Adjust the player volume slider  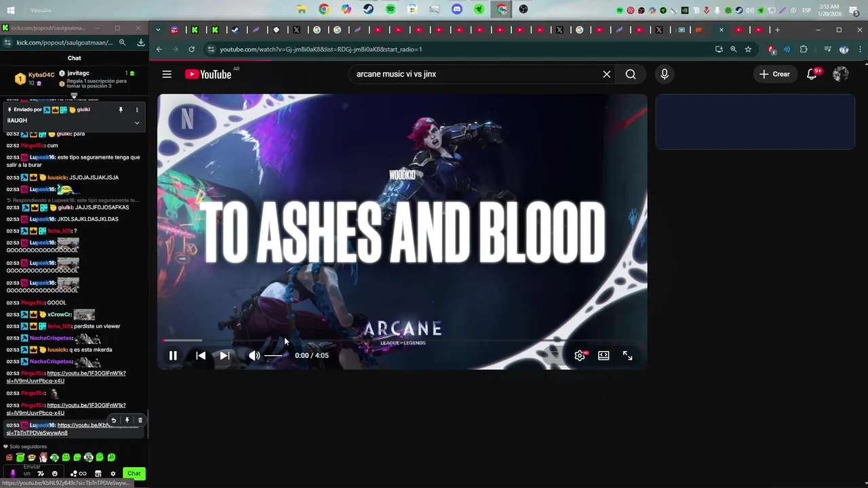[273, 355]
